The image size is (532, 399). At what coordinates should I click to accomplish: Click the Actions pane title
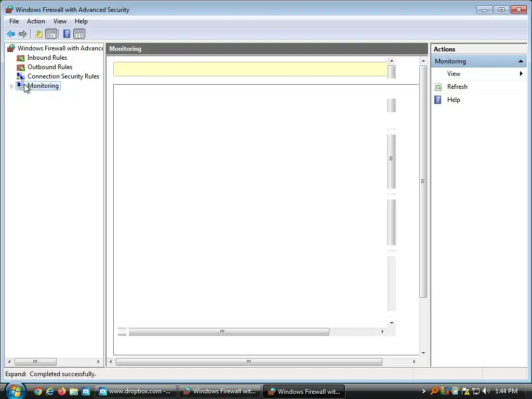click(445, 49)
